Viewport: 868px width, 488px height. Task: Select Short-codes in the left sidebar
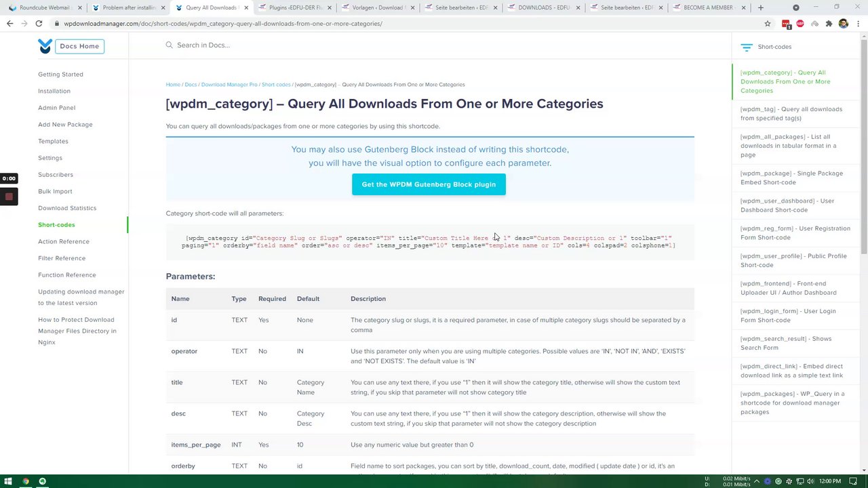(56, 224)
